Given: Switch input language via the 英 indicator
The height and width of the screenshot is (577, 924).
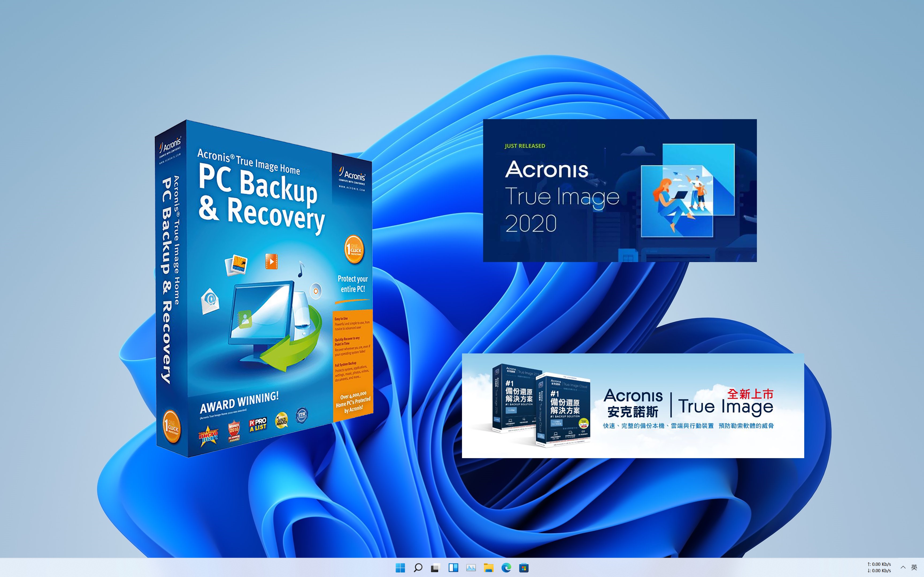Looking at the screenshot, I should tap(914, 567).
